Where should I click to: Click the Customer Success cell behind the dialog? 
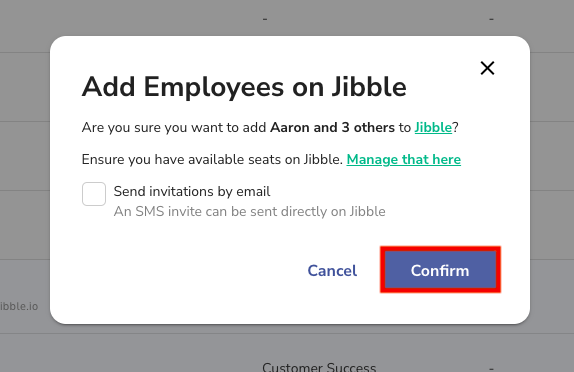[x=319, y=367]
